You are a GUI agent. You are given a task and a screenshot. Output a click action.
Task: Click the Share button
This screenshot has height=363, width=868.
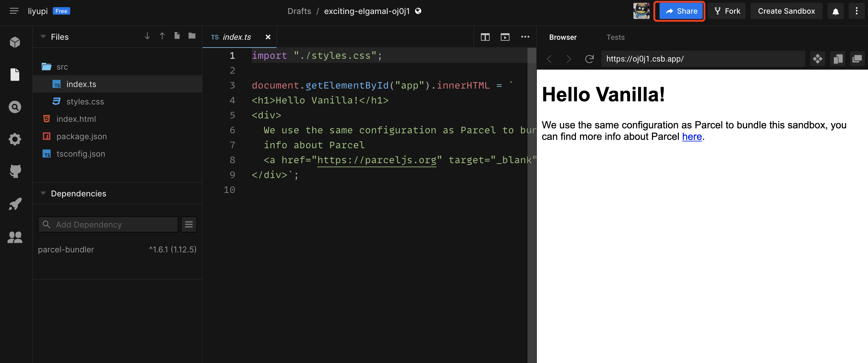click(680, 11)
